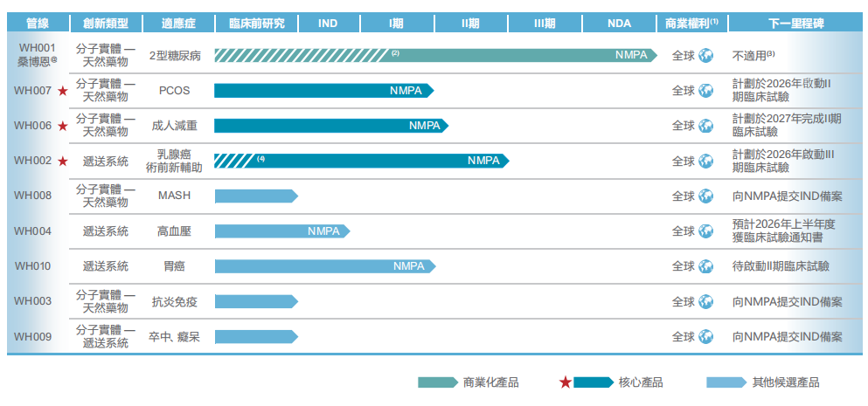868x406 pixels.
Task: Click the I期 column header
Action: click(x=396, y=24)
